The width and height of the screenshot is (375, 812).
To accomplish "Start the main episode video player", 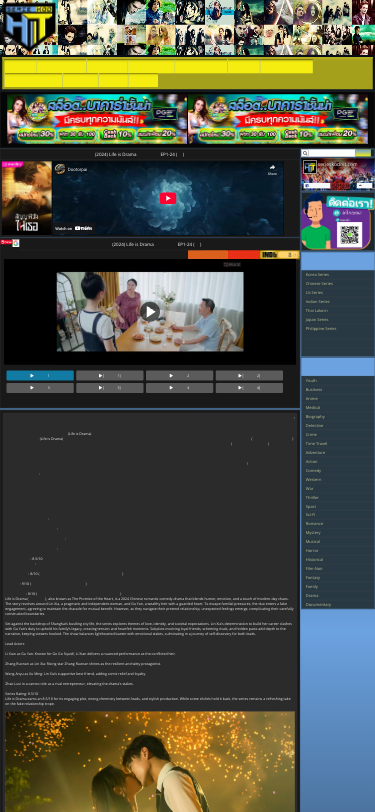I will point(150,311).
